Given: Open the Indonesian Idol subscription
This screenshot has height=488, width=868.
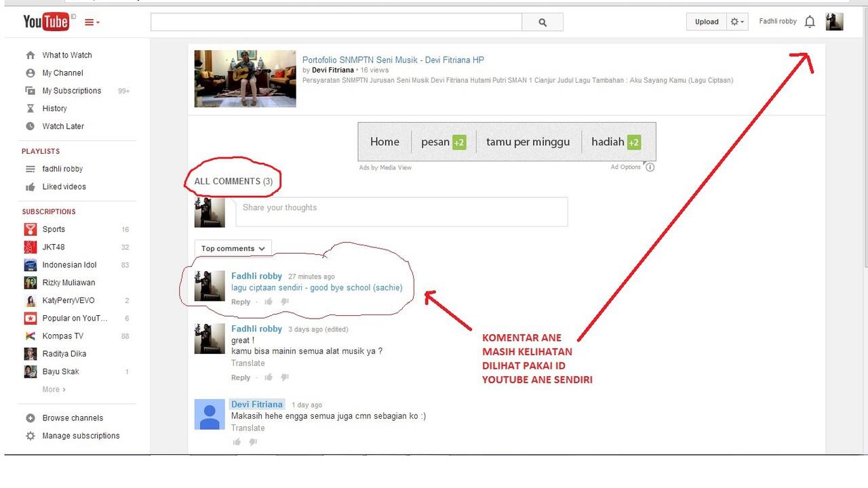Looking at the screenshot, I should pos(69,265).
